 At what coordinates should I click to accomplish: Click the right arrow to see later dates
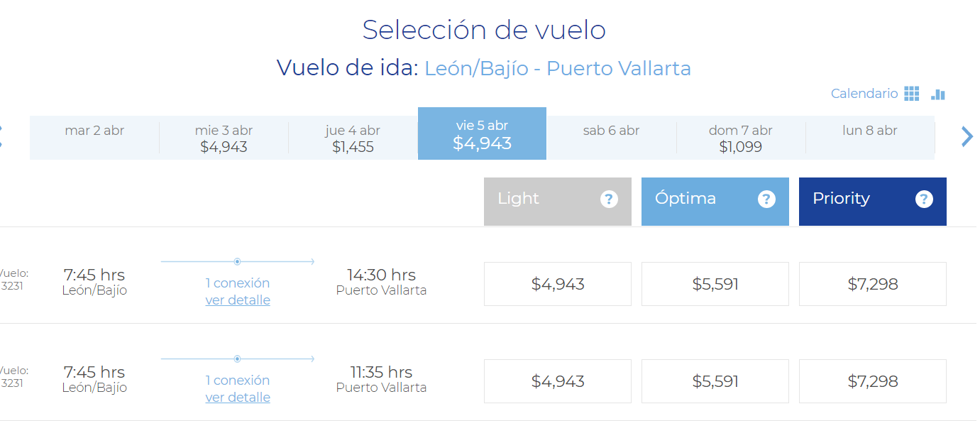point(967,136)
